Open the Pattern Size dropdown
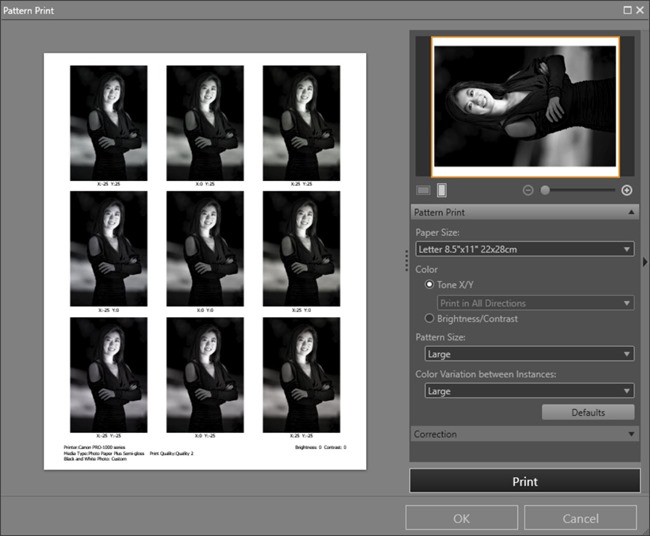Screen dimensions: 650x536 click(529, 354)
